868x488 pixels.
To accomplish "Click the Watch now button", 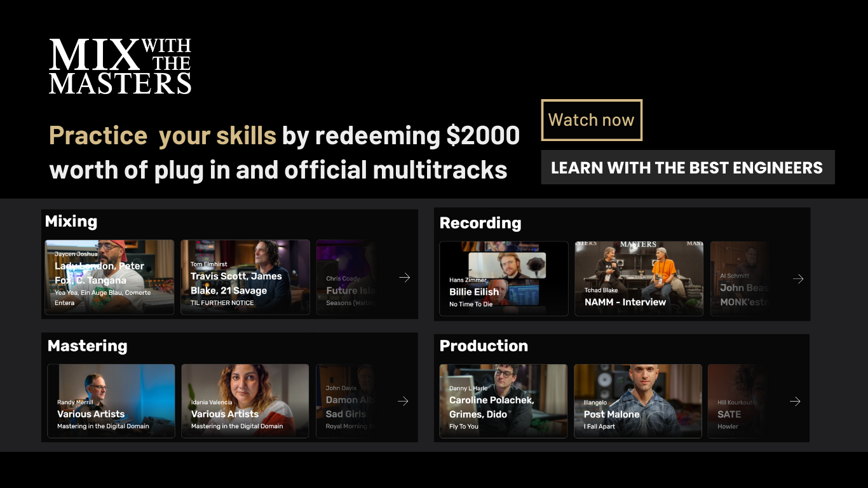I will pos(592,120).
